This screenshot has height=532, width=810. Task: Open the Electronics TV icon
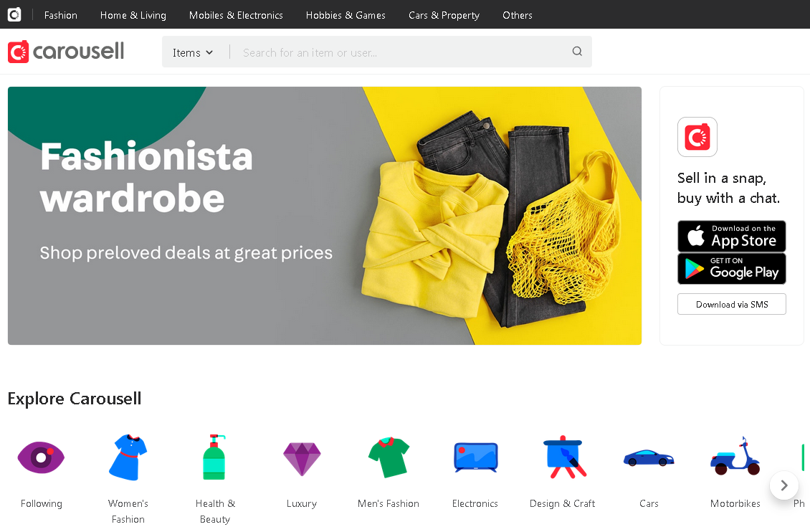(475, 457)
